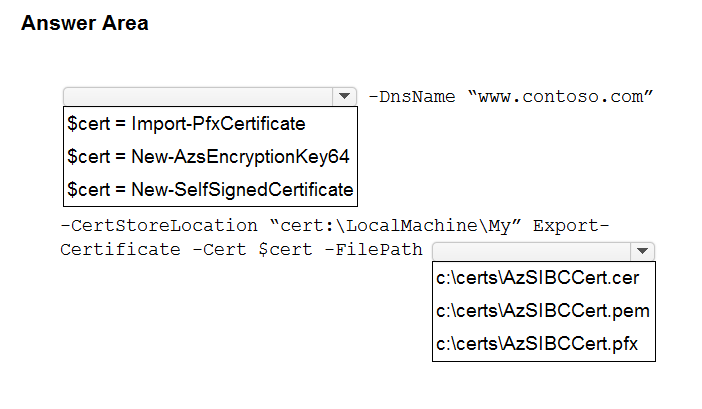
Task: Open the empty combo box before -DnsName
Action: tap(198, 96)
